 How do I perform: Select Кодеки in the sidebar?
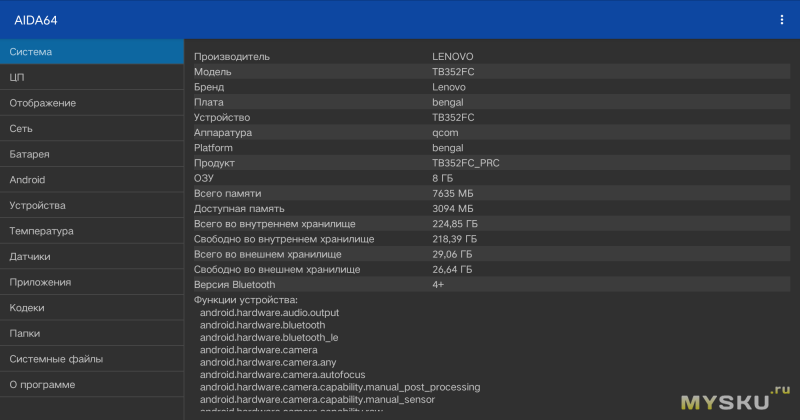pos(92,307)
